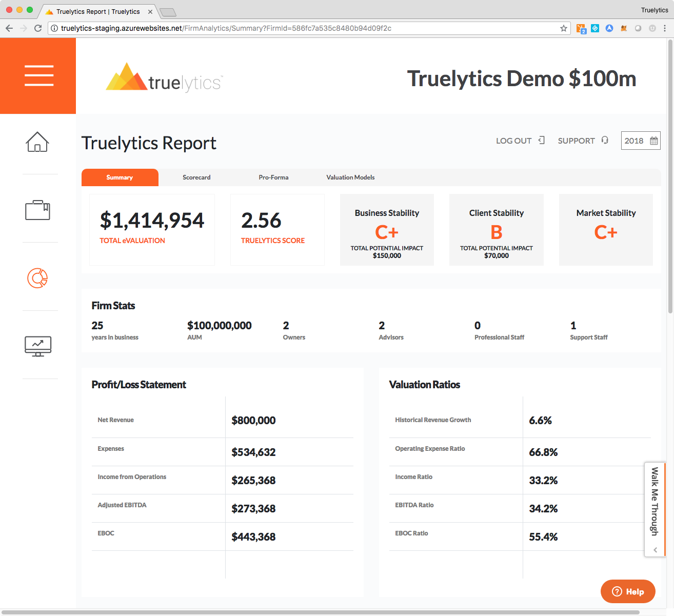Screen dimensions: 674x616
Task: Click the LOG OUT link
Action: pos(520,141)
